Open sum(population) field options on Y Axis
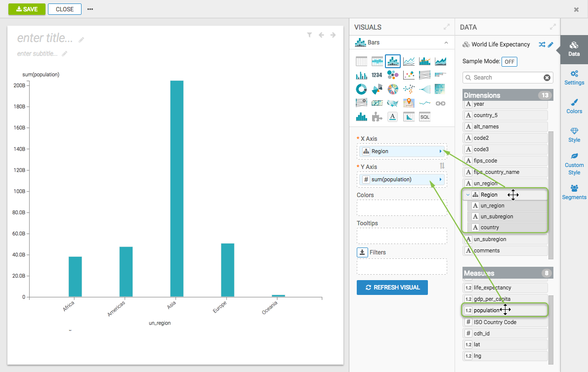The image size is (588, 372). point(440,179)
